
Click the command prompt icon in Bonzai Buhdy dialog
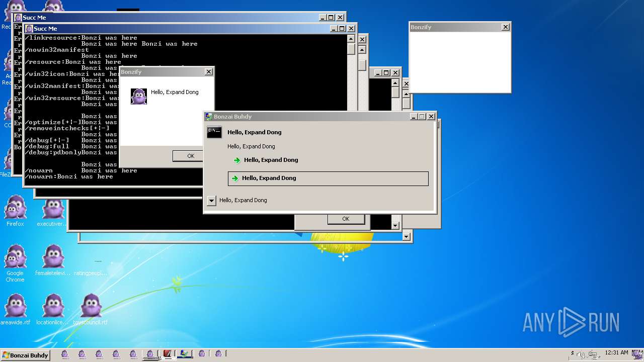click(214, 132)
